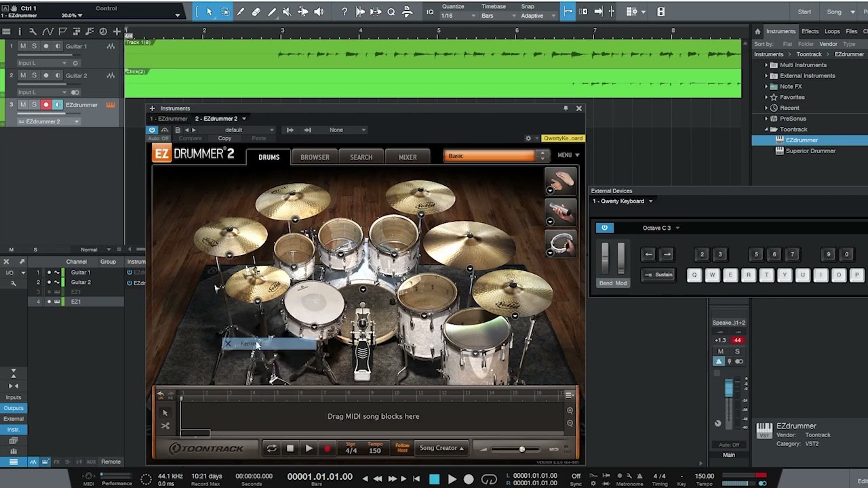
Task: Mute the Guitar 1 track
Action: [23, 46]
